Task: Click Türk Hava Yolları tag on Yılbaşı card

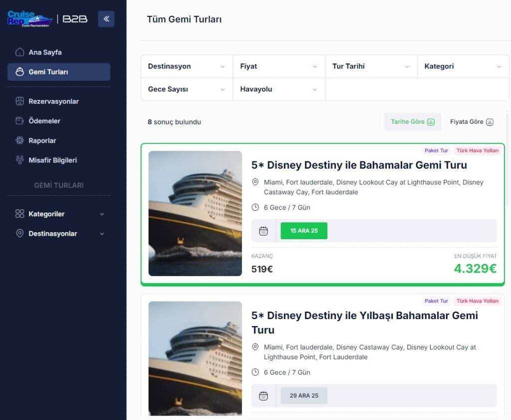Action: point(477,301)
